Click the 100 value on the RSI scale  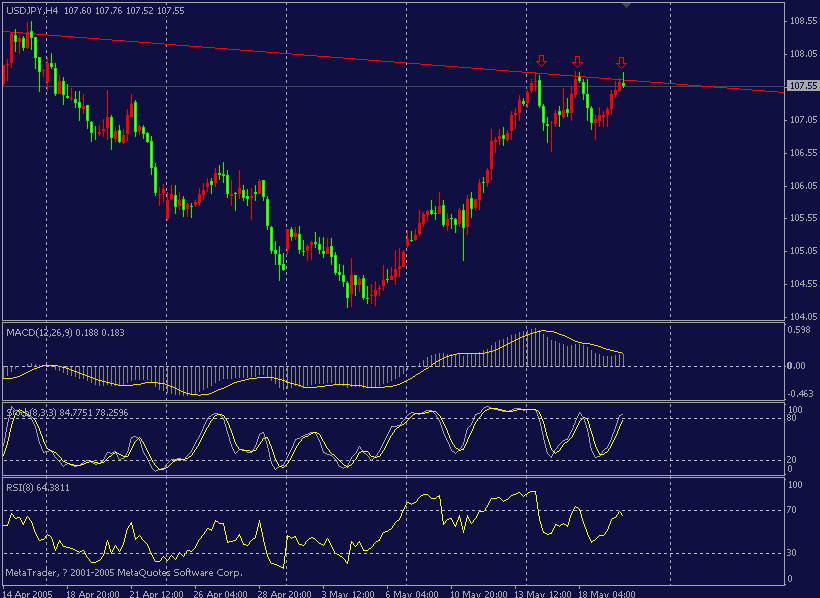pyautogui.click(x=795, y=485)
